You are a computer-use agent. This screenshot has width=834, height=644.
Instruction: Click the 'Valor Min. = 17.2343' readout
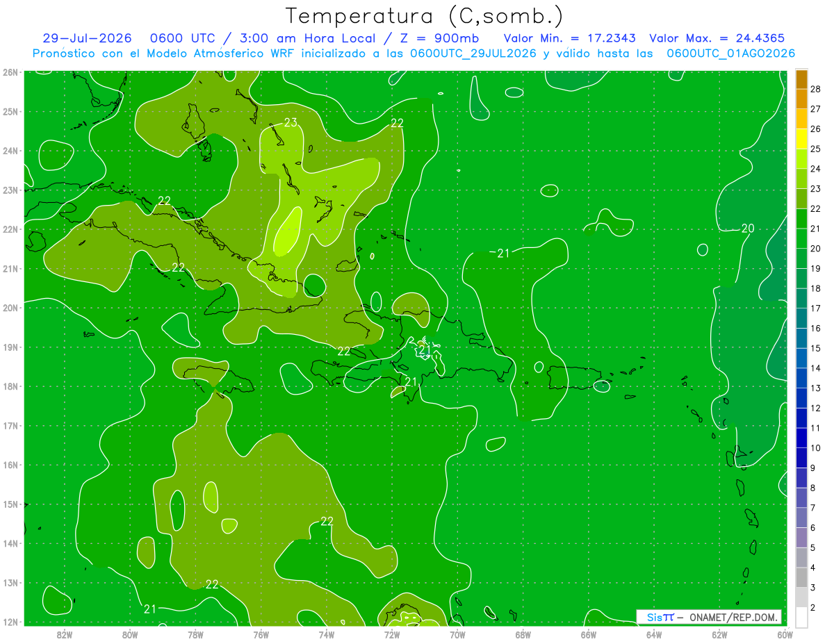tap(569, 38)
